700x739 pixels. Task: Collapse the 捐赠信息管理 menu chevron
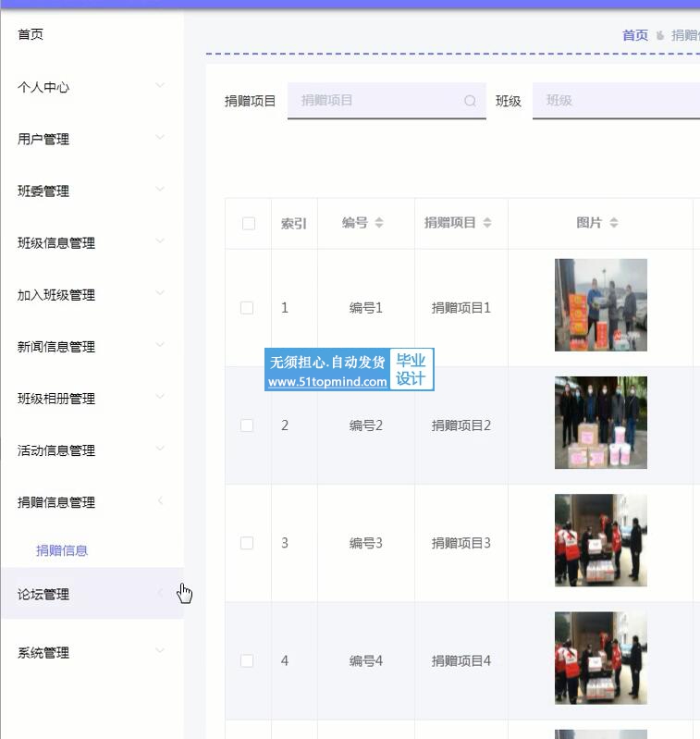tap(160, 500)
